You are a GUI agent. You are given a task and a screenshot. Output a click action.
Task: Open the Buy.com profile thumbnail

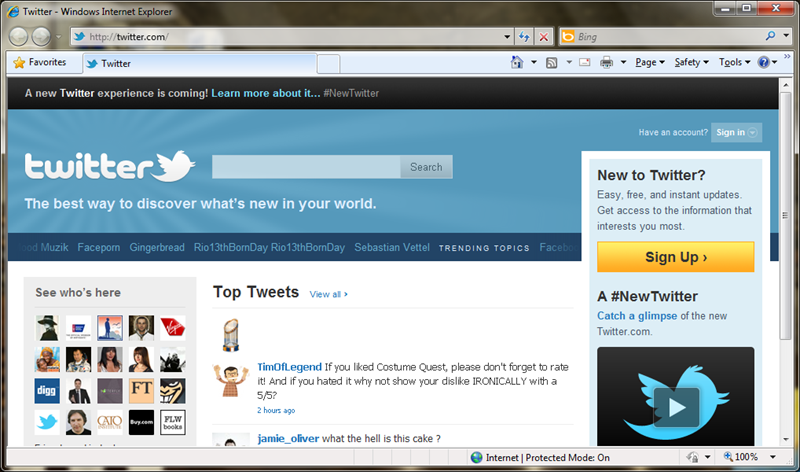click(x=141, y=423)
